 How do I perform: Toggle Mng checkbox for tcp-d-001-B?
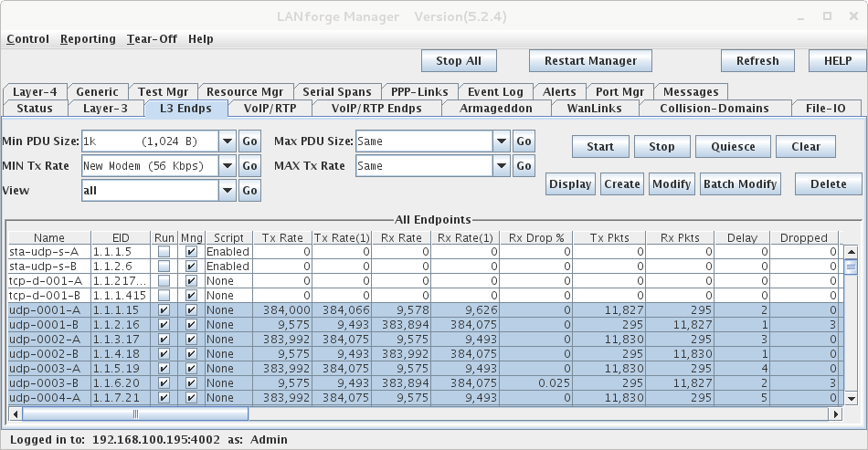[x=191, y=295]
